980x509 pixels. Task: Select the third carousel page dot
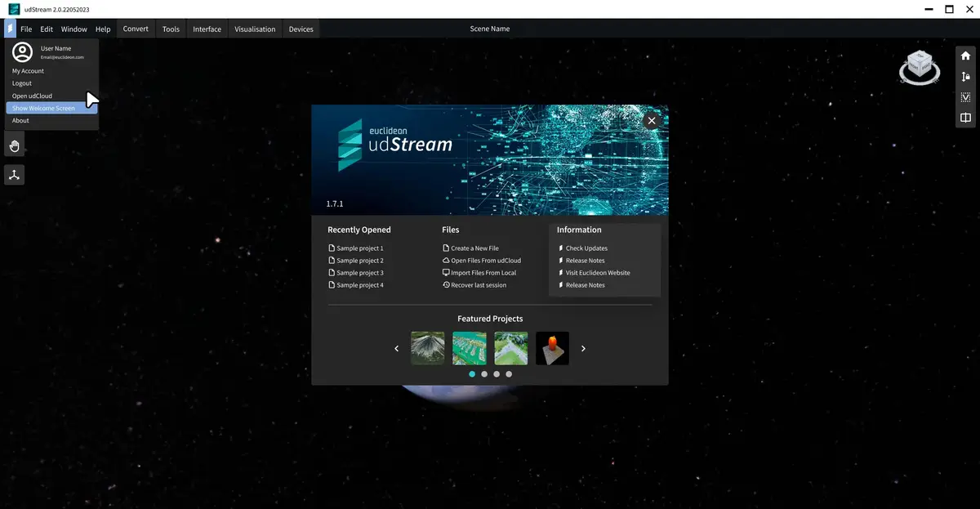(497, 373)
